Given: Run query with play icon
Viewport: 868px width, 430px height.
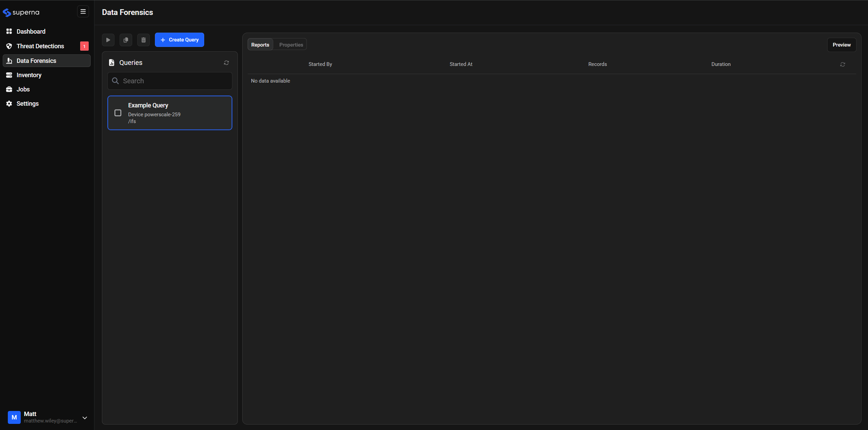Looking at the screenshot, I should (108, 40).
